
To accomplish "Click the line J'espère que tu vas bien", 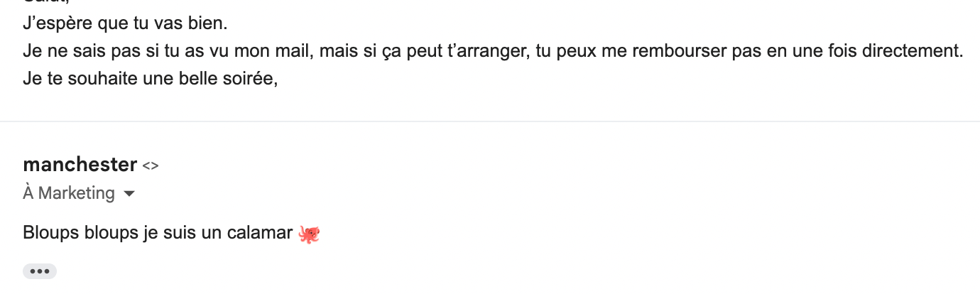I will click(x=125, y=23).
